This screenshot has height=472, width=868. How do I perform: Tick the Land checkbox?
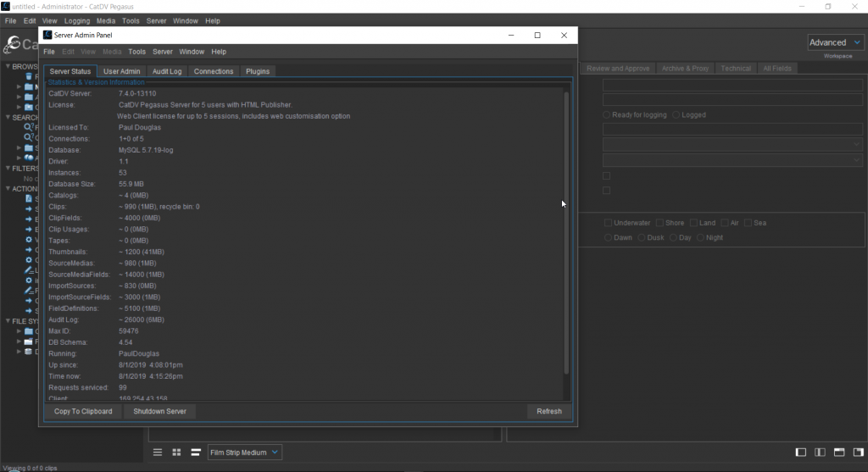tap(693, 223)
